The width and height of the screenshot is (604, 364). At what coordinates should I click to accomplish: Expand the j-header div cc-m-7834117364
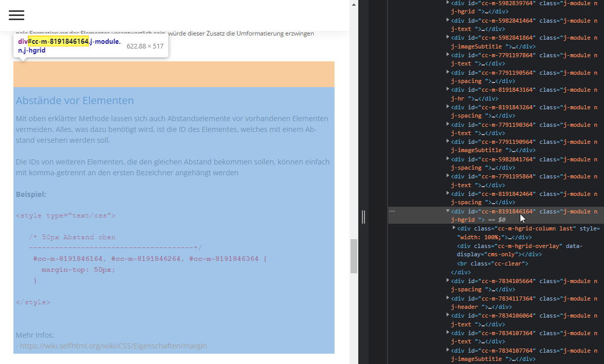448,298
